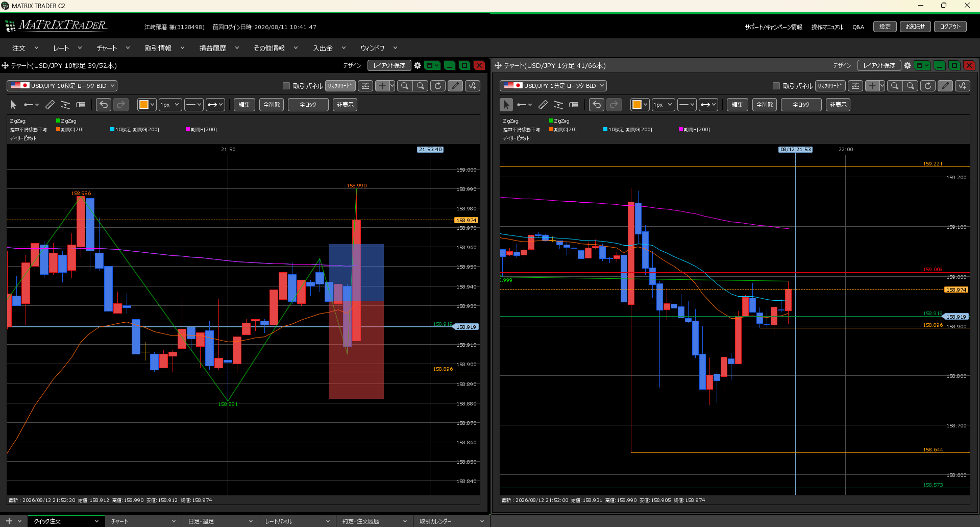Open the USD/JPY 1分足 ローソク BID selector
The height and width of the screenshot is (527, 980).
coord(553,86)
